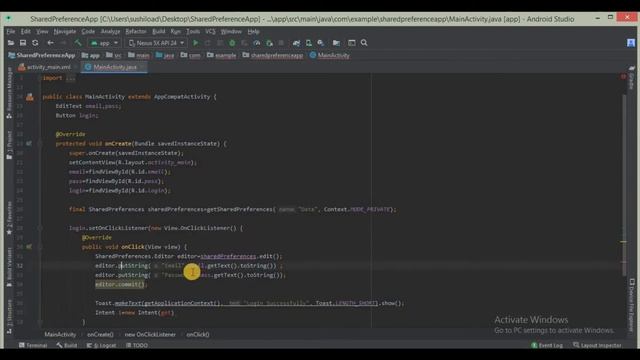Open the Layout Inspector

click(597, 345)
